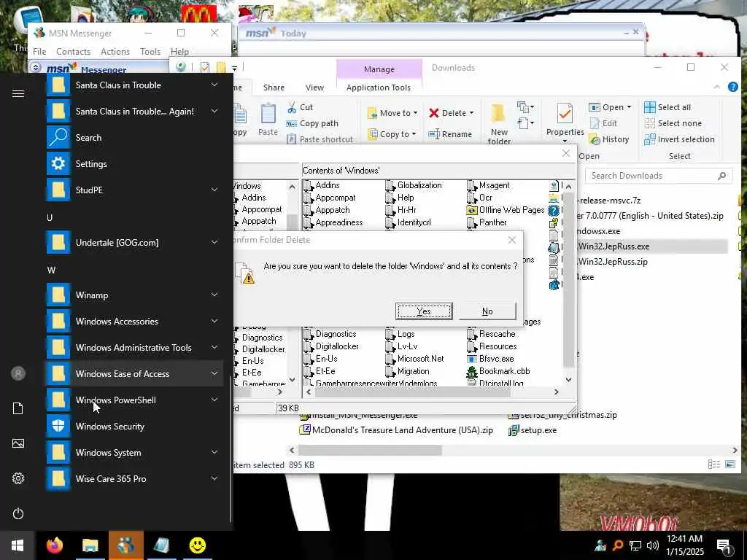This screenshot has height=560, width=747.
Task: Select Bookmark.cbb in contents list
Action: coord(498,371)
